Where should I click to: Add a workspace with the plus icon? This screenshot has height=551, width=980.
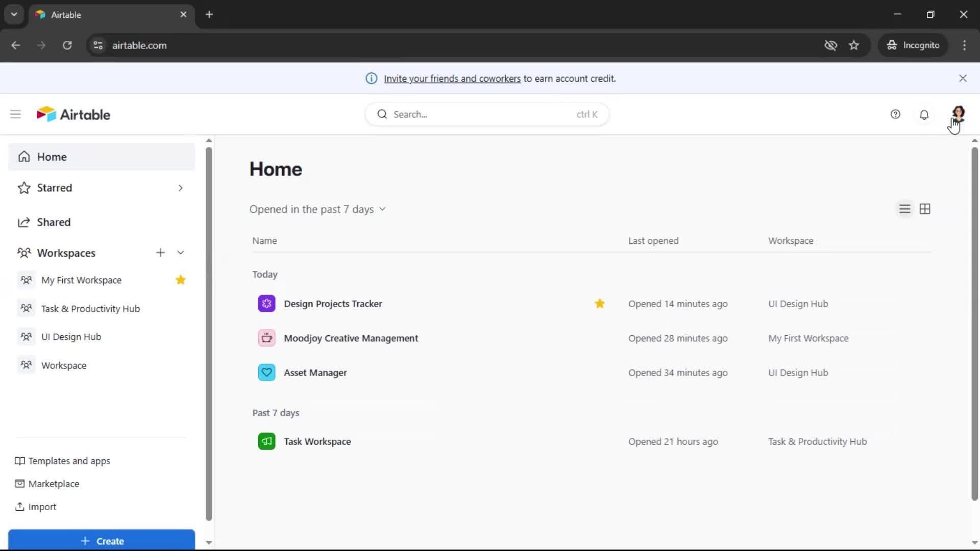[160, 253]
